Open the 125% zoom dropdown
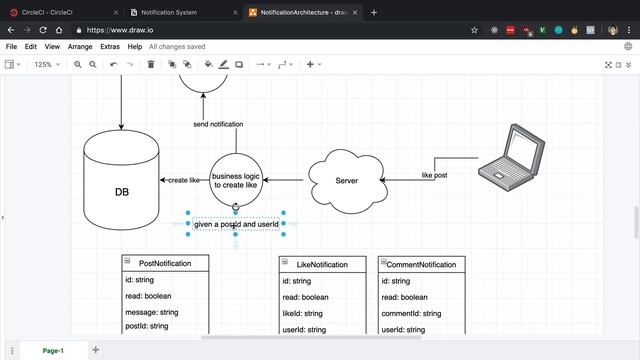 47,64
